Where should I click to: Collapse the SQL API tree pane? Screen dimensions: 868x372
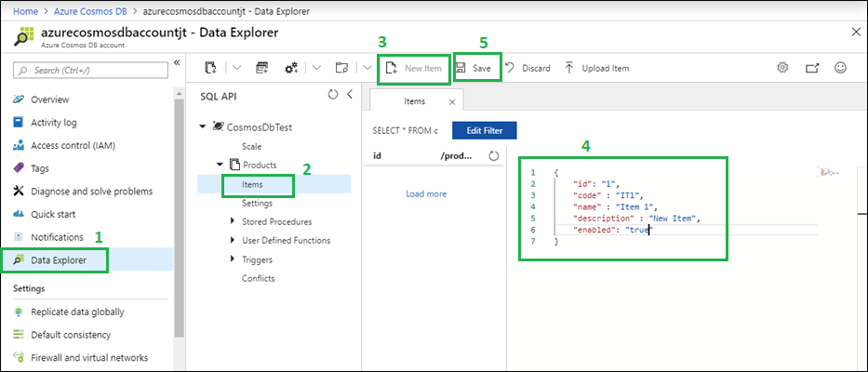(x=349, y=95)
